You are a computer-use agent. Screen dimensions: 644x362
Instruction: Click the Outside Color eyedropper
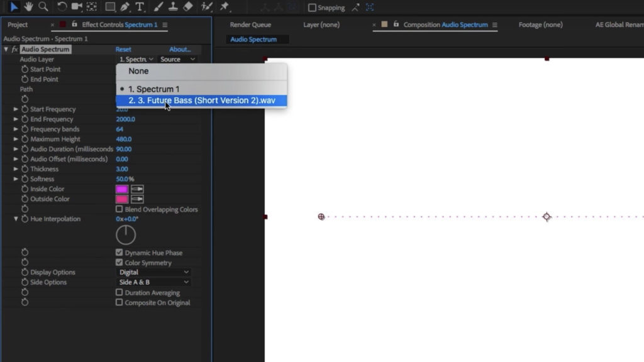click(x=137, y=199)
